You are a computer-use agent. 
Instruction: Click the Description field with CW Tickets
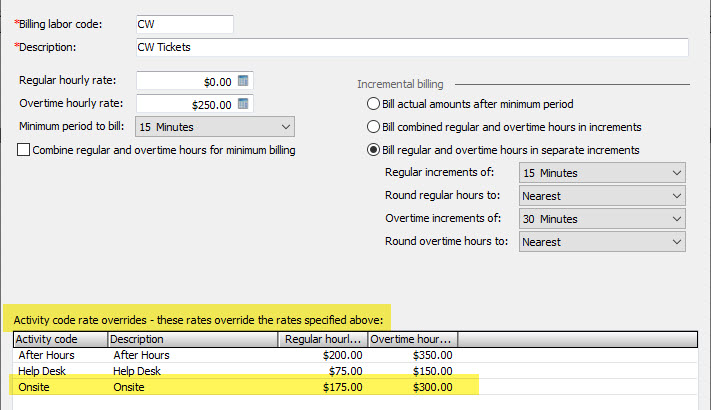coord(412,47)
